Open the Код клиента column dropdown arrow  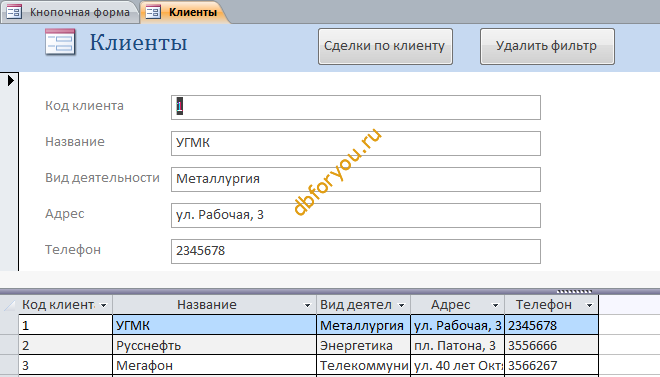coord(104,305)
